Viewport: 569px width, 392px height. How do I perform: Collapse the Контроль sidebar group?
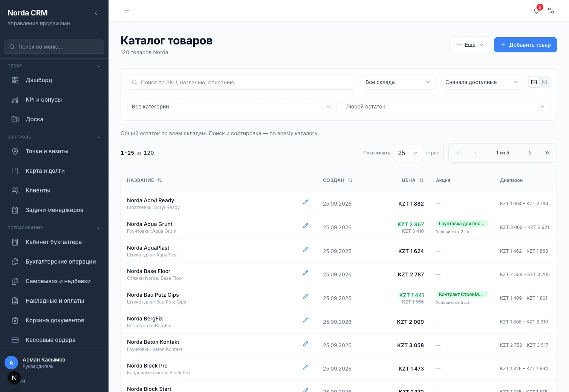[99, 137]
